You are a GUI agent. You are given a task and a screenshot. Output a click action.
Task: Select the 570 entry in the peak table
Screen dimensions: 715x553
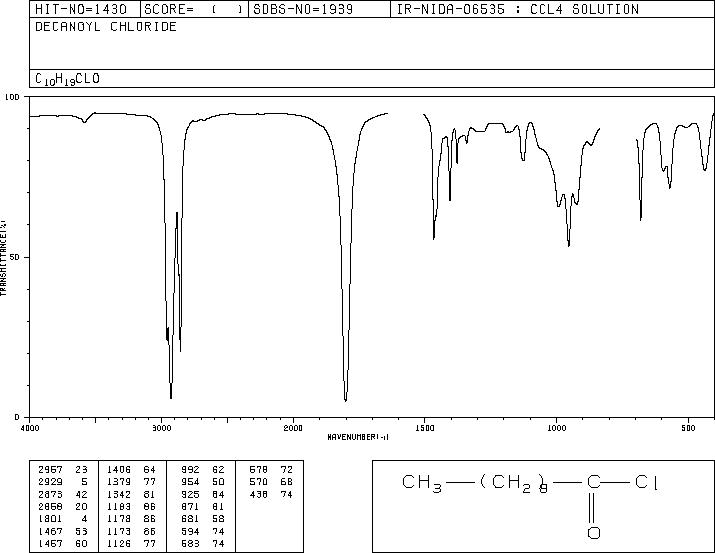[x=271, y=482]
